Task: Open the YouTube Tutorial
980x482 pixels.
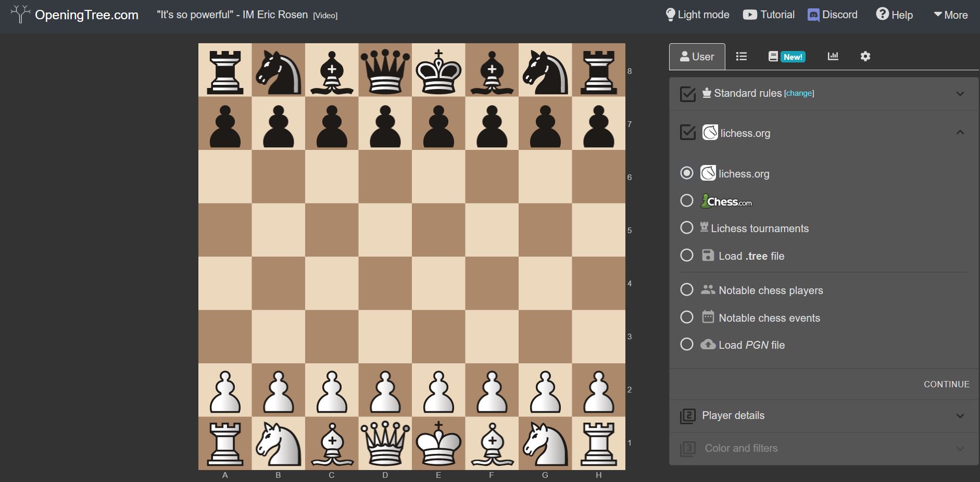Action: [769, 15]
